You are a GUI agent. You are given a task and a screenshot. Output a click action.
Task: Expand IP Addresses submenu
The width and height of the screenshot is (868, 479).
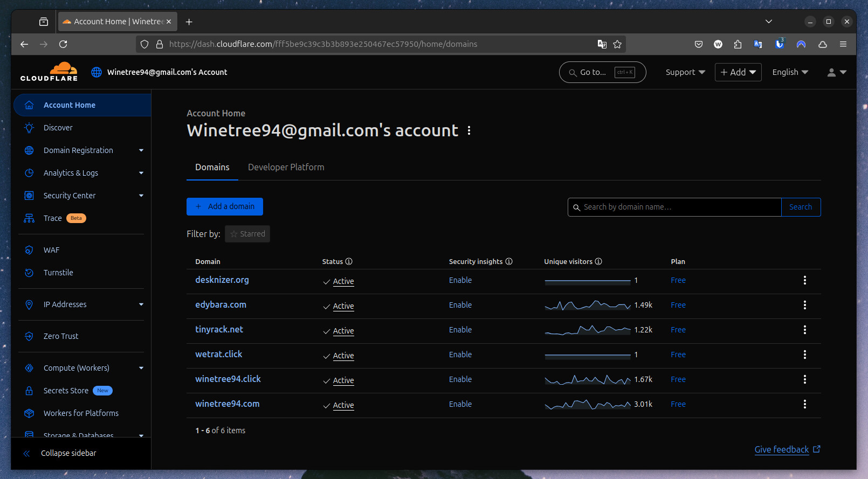141,304
